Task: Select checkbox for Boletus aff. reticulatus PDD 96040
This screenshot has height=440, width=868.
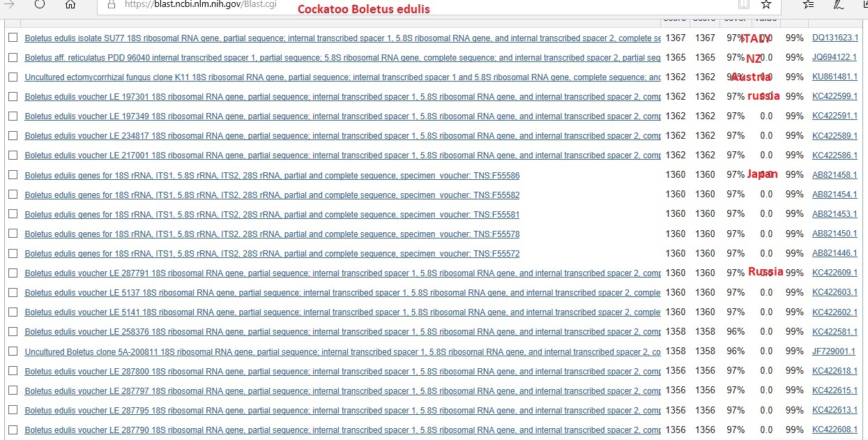Action: click(13, 57)
